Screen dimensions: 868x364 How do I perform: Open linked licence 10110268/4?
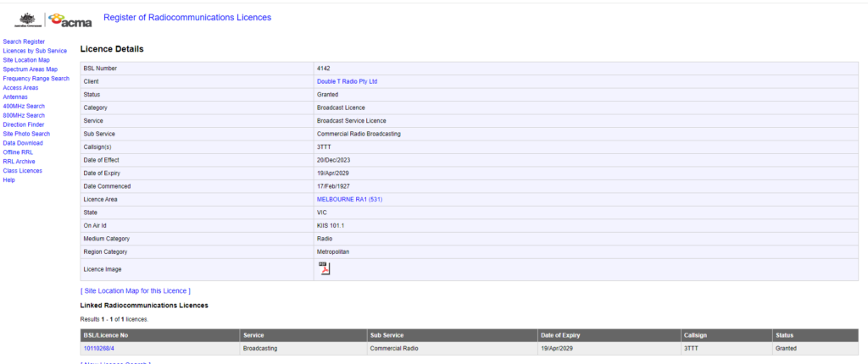pos(101,348)
